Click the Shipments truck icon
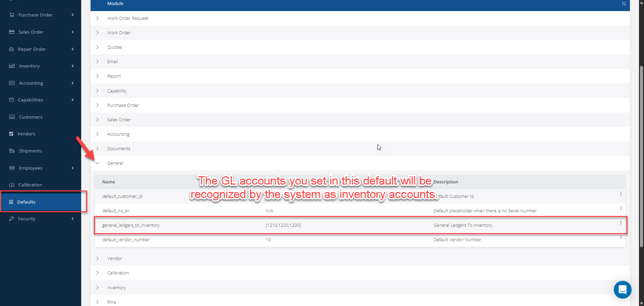The image size is (644, 306). coord(12,151)
